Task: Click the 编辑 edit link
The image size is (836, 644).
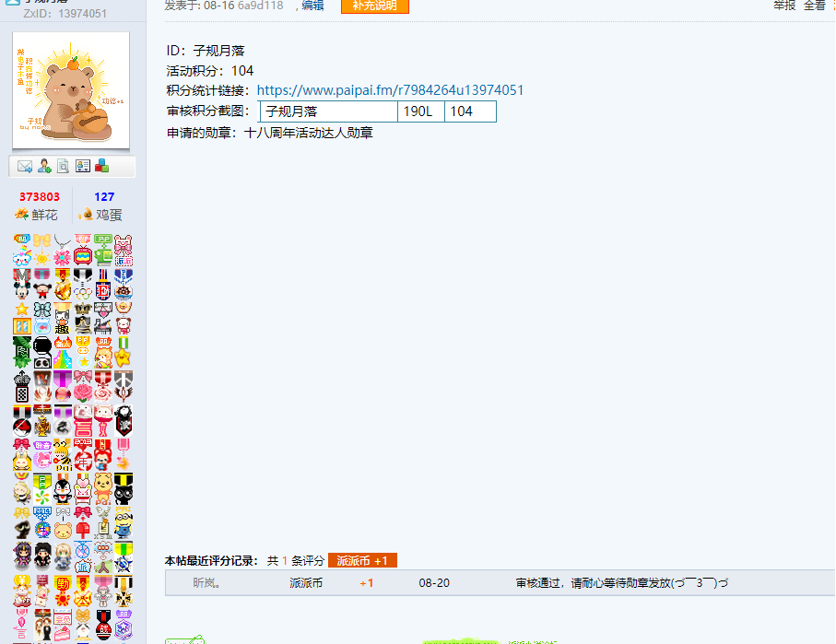Action: click(x=312, y=6)
